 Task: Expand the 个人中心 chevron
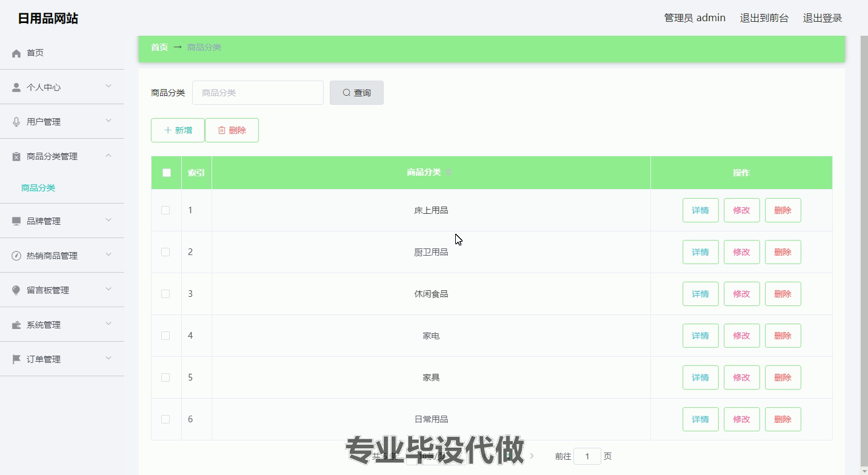point(109,87)
